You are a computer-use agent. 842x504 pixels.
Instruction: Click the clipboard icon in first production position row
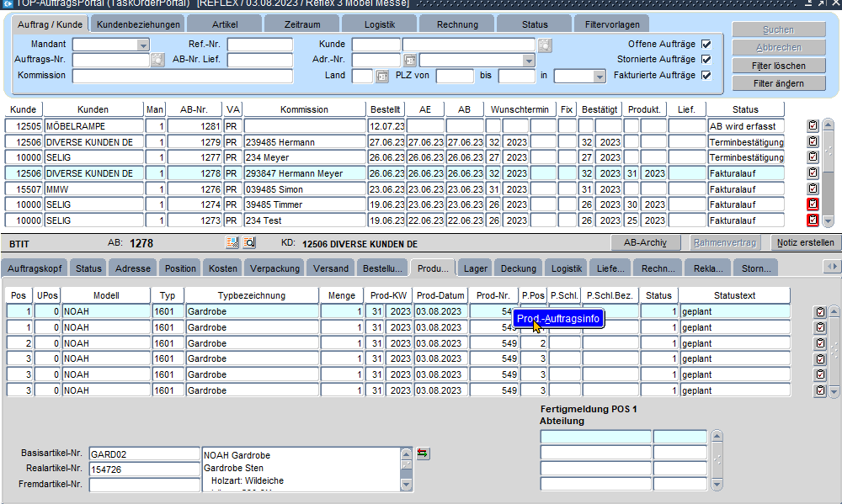pyautogui.click(x=819, y=312)
